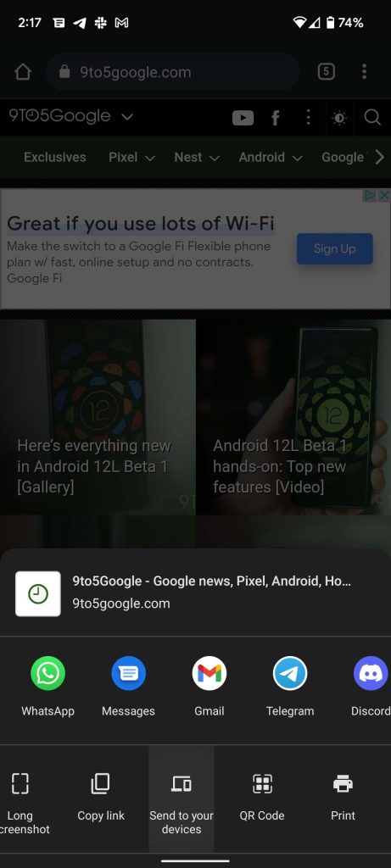The height and width of the screenshot is (868, 391).
Task: Open Chrome three-dot overflow menu
Action: click(x=364, y=71)
